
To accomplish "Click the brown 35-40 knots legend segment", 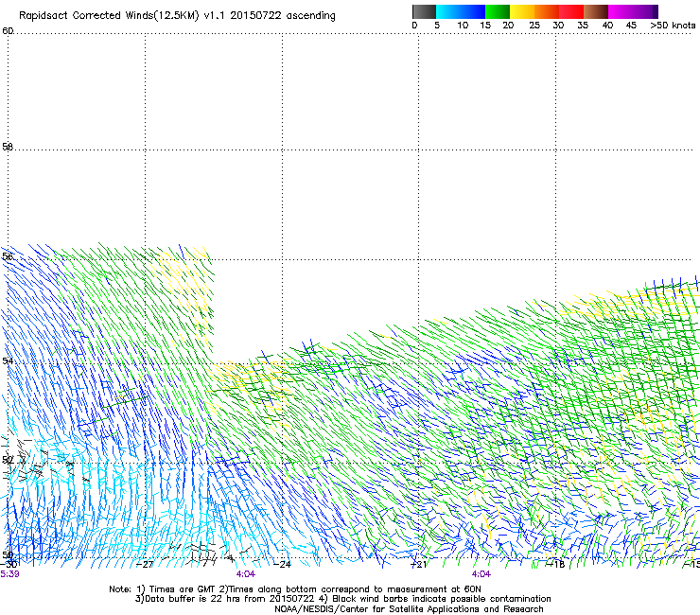I will click(x=596, y=11).
